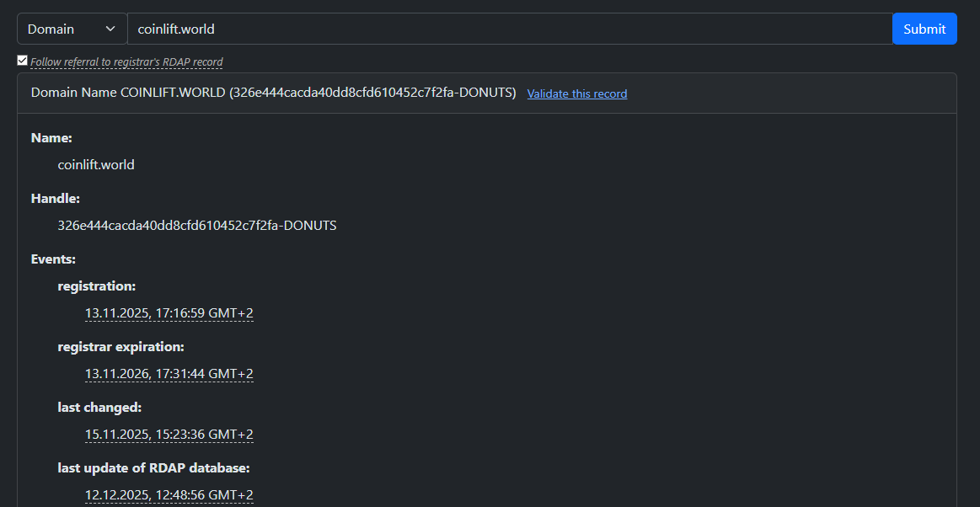
Task: Open the Validate this record link
Action: coord(577,93)
